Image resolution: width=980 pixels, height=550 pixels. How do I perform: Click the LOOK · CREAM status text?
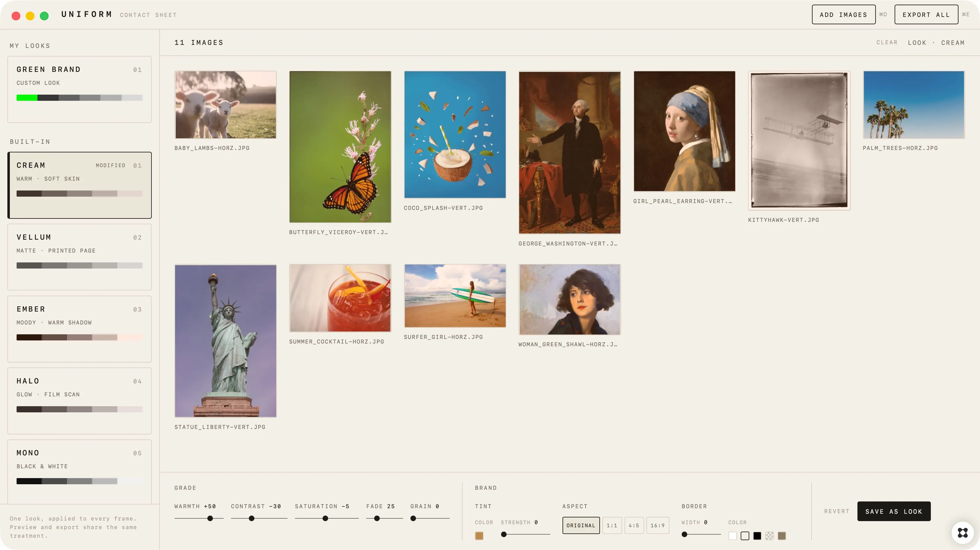point(936,43)
